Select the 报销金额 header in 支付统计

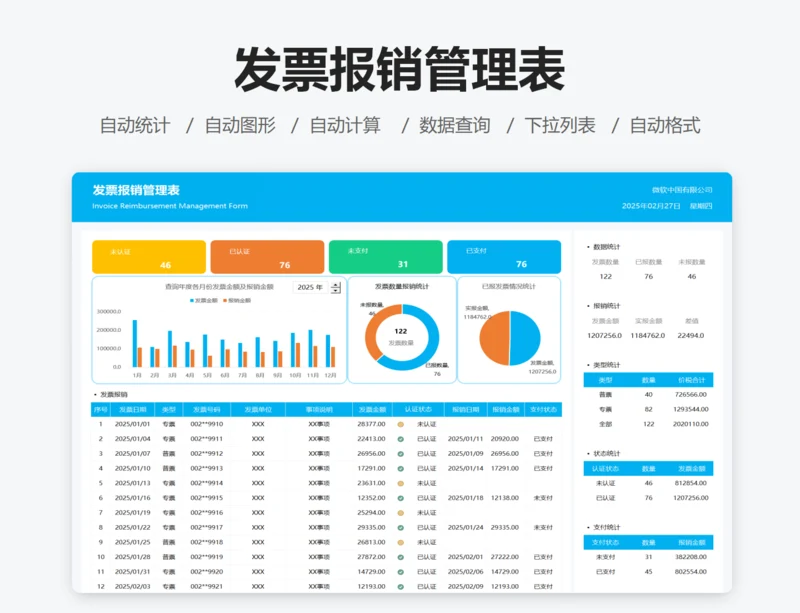tap(692, 543)
